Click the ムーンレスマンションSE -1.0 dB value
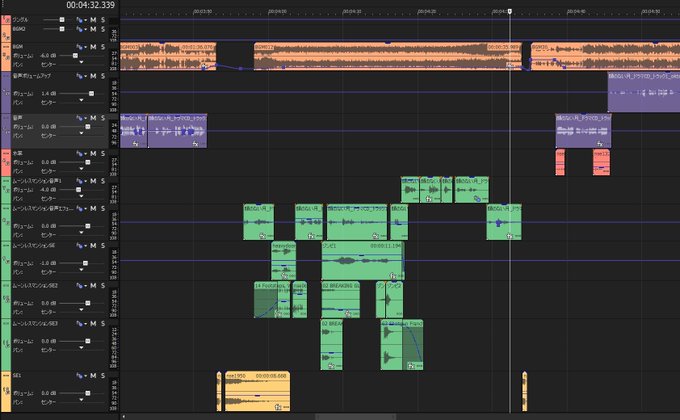This screenshot has height=420, width=680. [48, 263]
